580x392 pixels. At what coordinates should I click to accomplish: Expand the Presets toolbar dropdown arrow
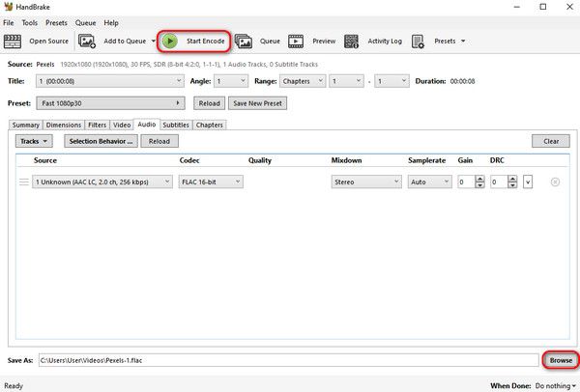pos(463,41)
